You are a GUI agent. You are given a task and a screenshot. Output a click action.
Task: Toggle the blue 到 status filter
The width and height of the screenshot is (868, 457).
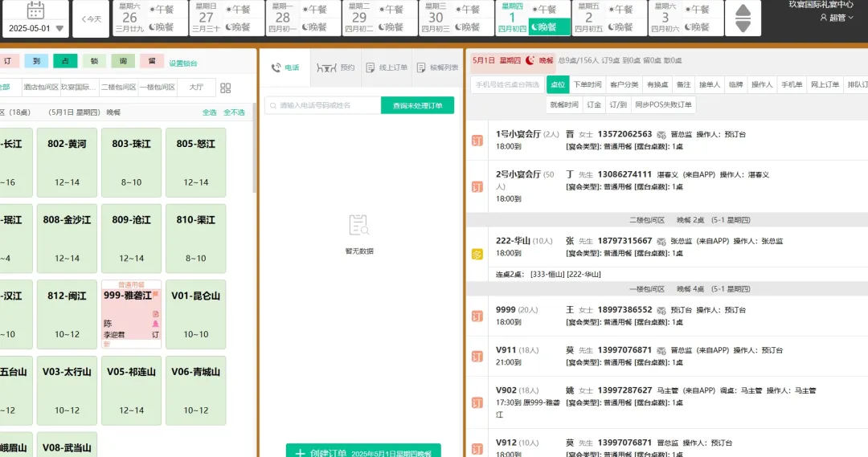point(36,61)
